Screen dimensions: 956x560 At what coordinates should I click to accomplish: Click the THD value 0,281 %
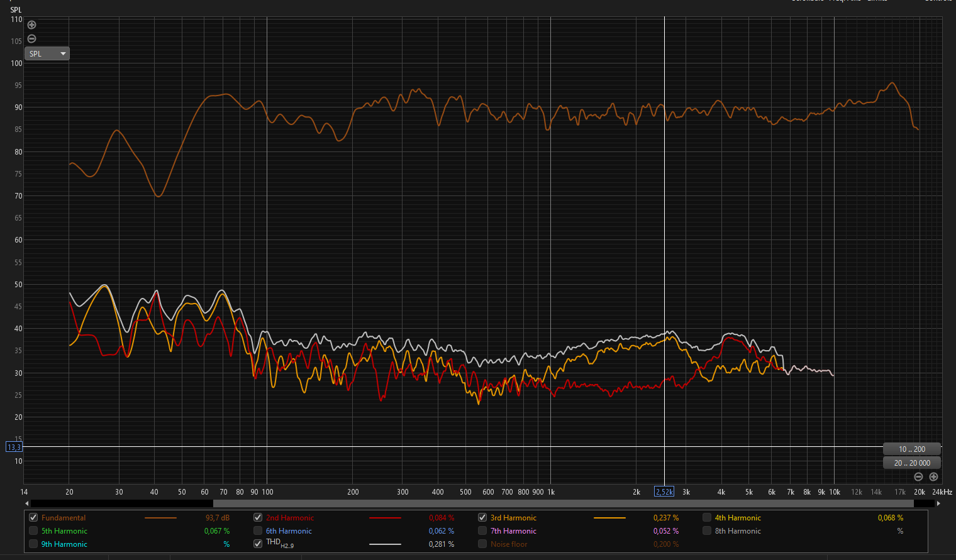(442, 544)
